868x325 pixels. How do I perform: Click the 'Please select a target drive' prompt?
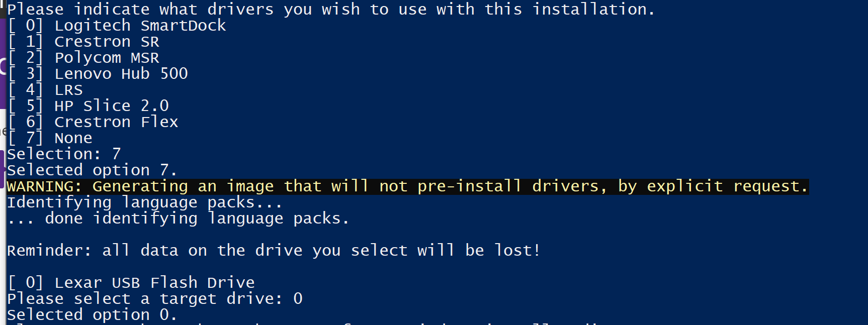(144, 299)
